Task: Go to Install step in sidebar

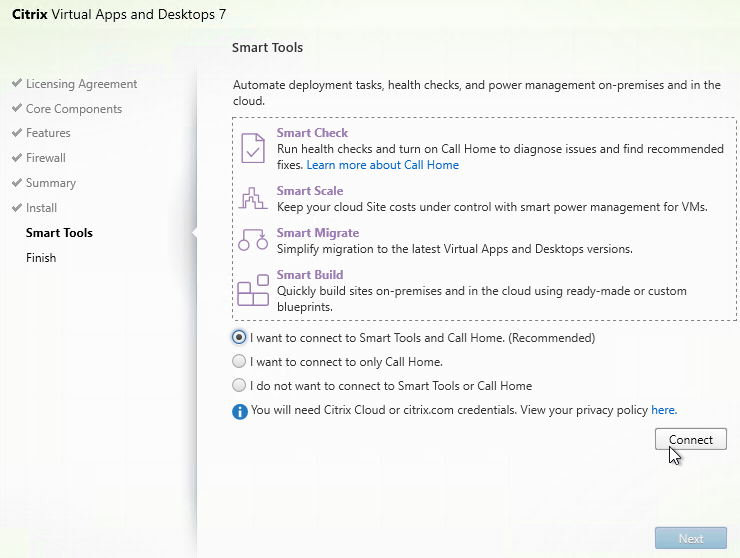Action: click(x=42, y=208)
